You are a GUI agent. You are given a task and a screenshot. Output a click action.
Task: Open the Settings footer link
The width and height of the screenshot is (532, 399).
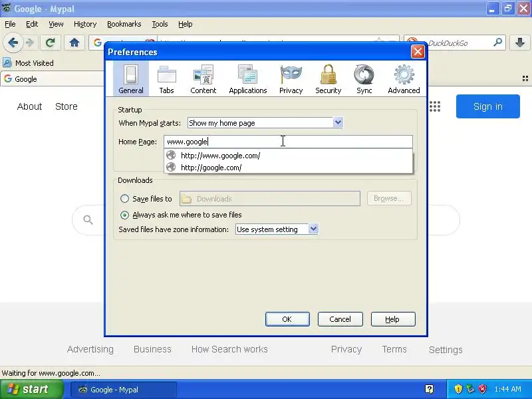446,350
